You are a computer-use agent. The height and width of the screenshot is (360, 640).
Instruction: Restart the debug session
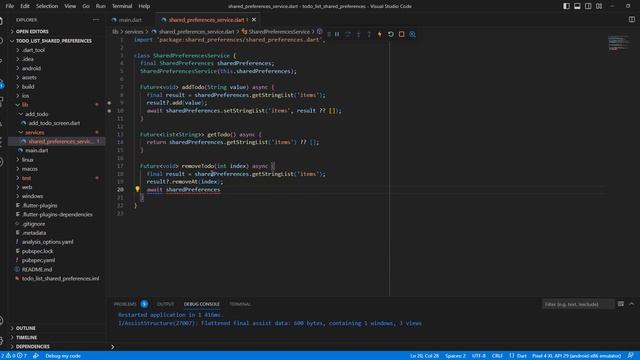point(391,34)
